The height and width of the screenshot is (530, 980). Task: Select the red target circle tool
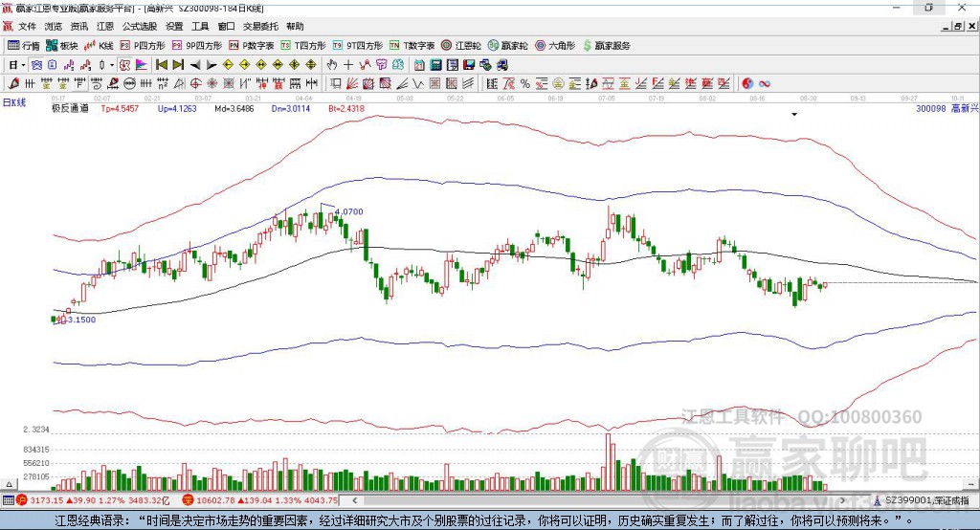195,83
